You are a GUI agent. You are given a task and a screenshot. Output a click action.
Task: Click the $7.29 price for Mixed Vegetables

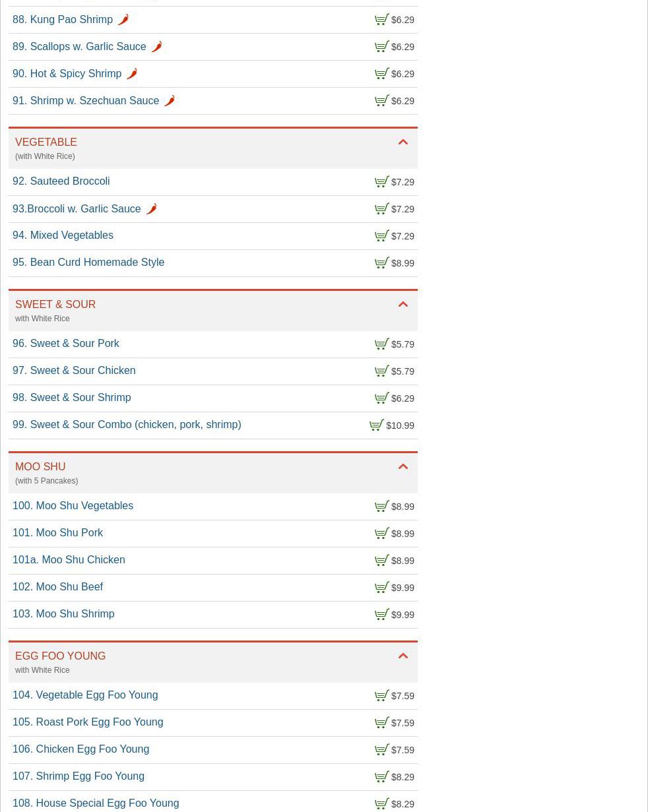(x=403, y=236)
